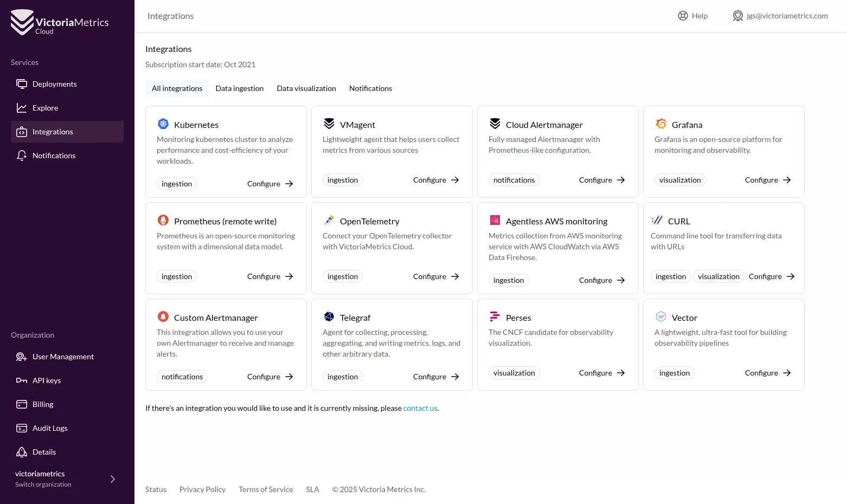Click the API keys key icon
847x504 pixels.
click(x=22, y=380)
